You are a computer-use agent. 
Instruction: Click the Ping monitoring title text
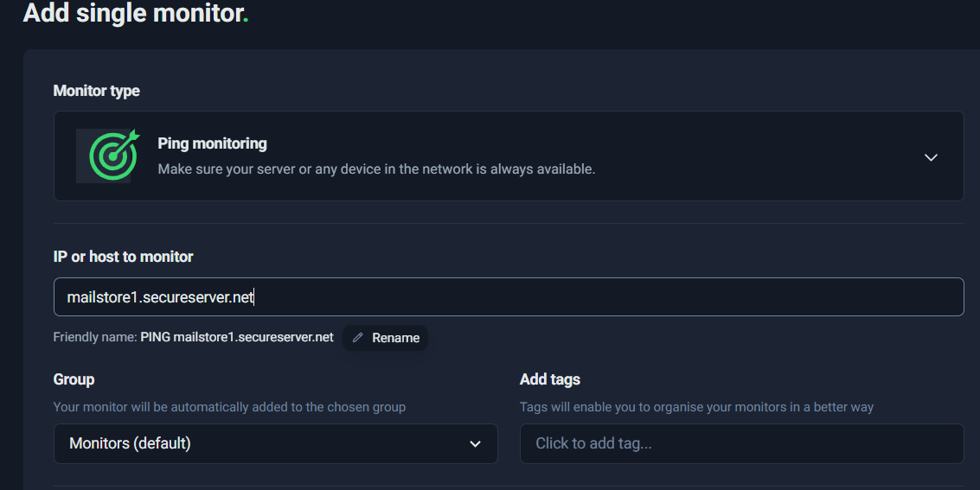[x=212, y=143]
